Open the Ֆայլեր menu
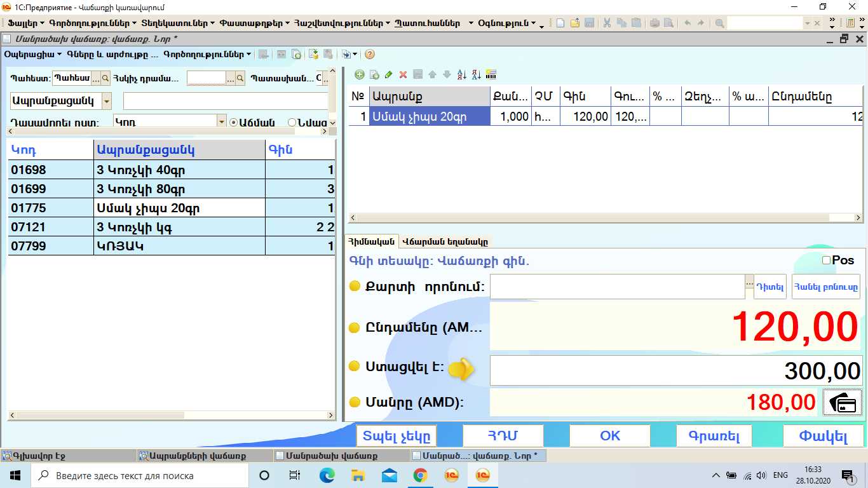 [x=26, y=23]
